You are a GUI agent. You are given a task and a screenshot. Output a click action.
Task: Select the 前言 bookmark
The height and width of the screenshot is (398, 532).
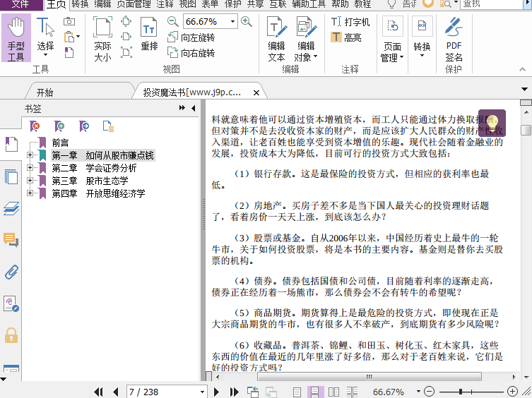[x=60, y=143]
